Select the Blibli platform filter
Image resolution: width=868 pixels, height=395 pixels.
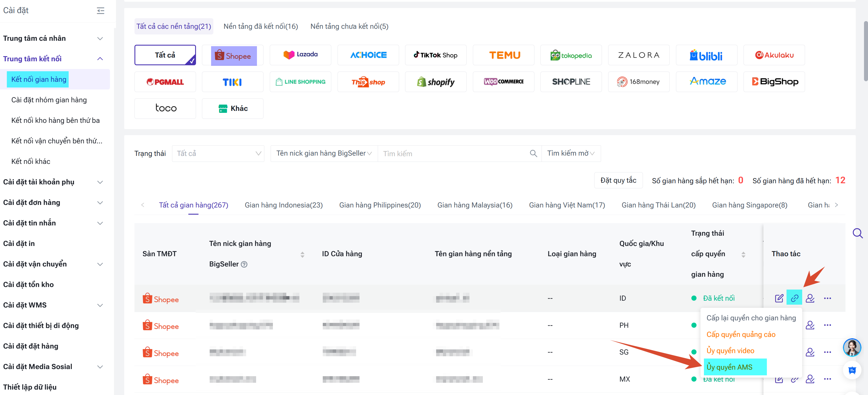706,55
